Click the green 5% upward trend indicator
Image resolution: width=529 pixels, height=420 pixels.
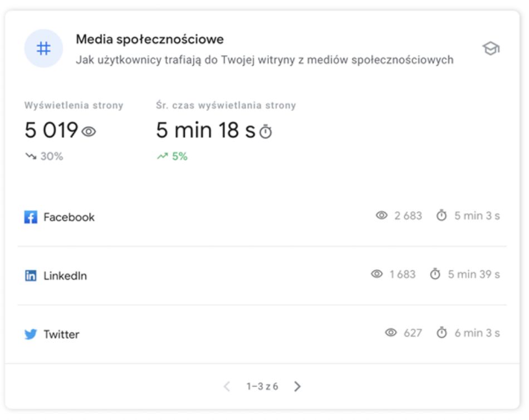pyautogui.click(x=173, y=156)
